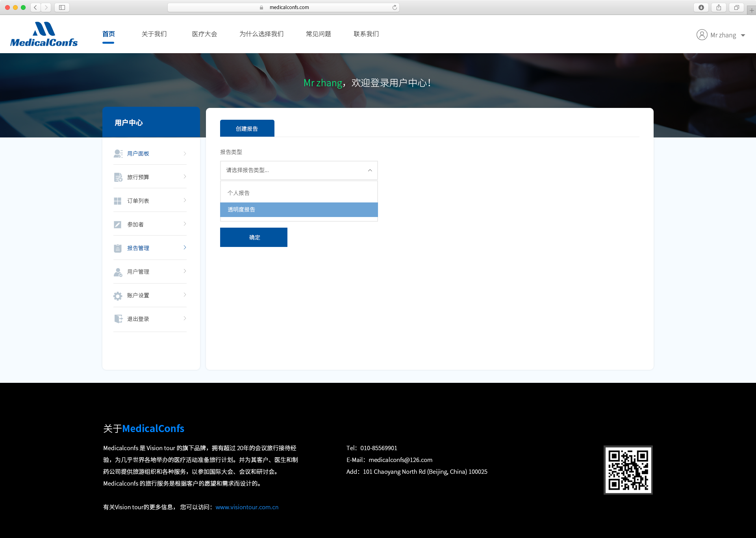The height and width of the screenshot is (538, 756).
Task: Click the 关于MedicalConfs footer heading
Action: tap(144, 428)
